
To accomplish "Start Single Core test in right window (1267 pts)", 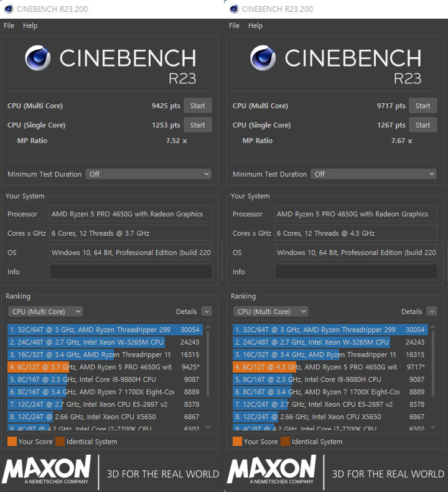I will (x=422, y=125).
